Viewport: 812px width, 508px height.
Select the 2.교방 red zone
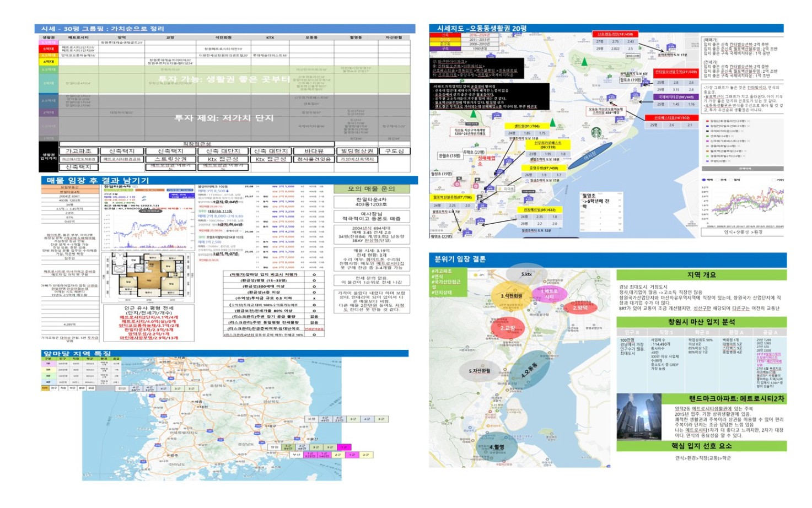pyautogui.click(x=508, y=328)
